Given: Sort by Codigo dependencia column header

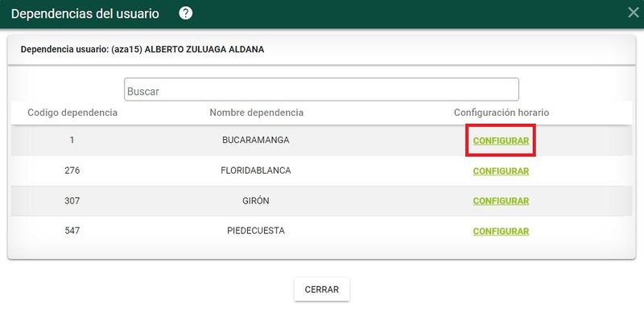Looking at the screenshot, I should pos(72,113).
